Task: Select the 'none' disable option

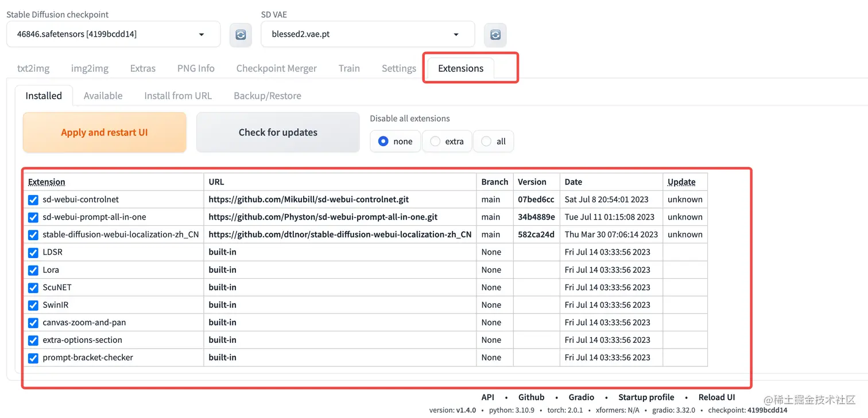Action: (395, 141)
